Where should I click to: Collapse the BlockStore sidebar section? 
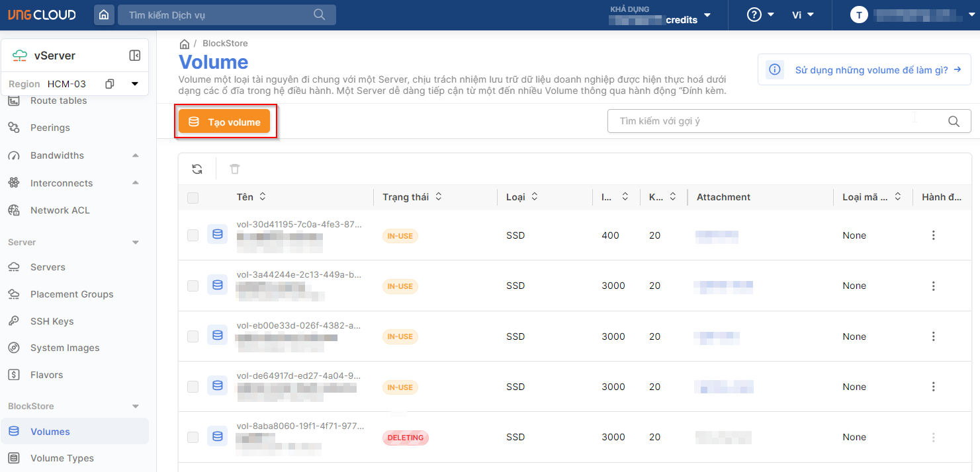click(136, 406)
